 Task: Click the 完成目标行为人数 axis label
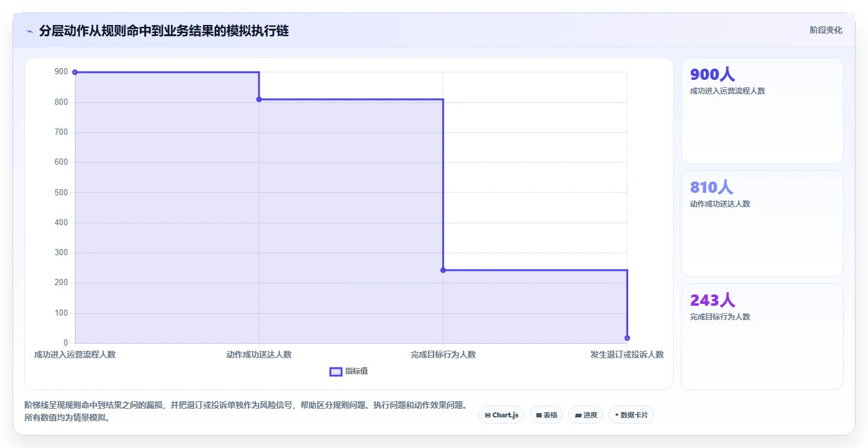tap(443, 354)
